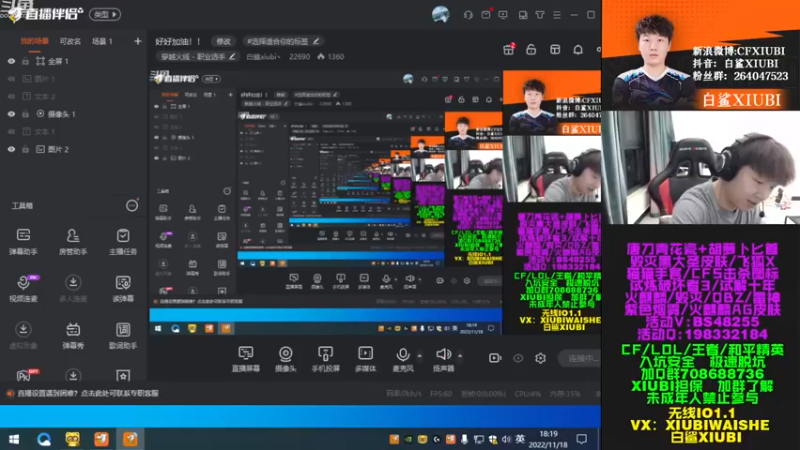Open the 歌词助手 tool in the main toolbox
The height and width of the screenshot is (450, 800).
pos(123,335)
